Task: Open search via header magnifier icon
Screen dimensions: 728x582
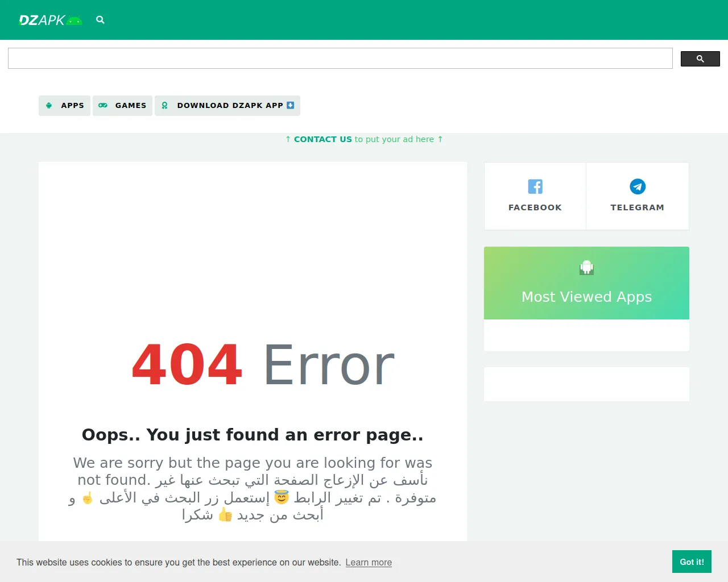Action: (100, 20)
